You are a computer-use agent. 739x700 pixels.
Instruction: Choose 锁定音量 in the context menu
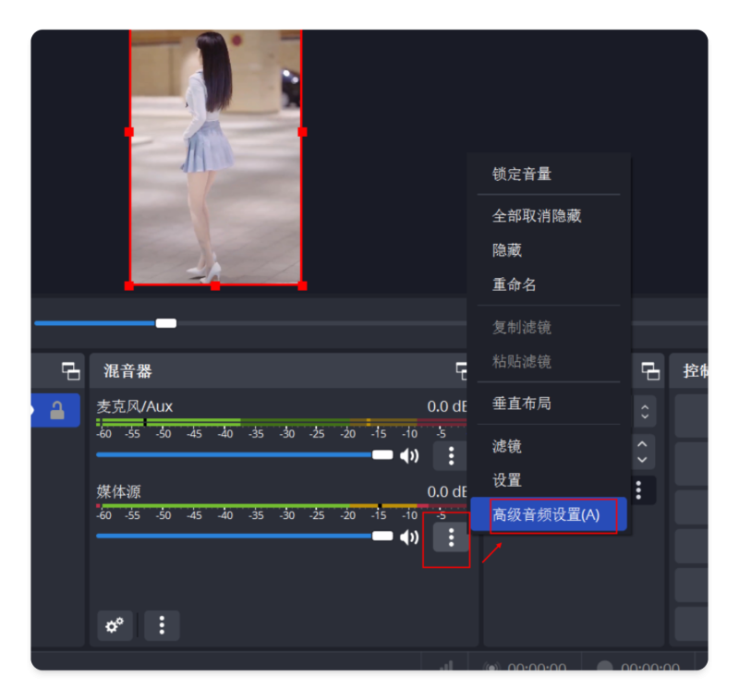coord(522,174)
